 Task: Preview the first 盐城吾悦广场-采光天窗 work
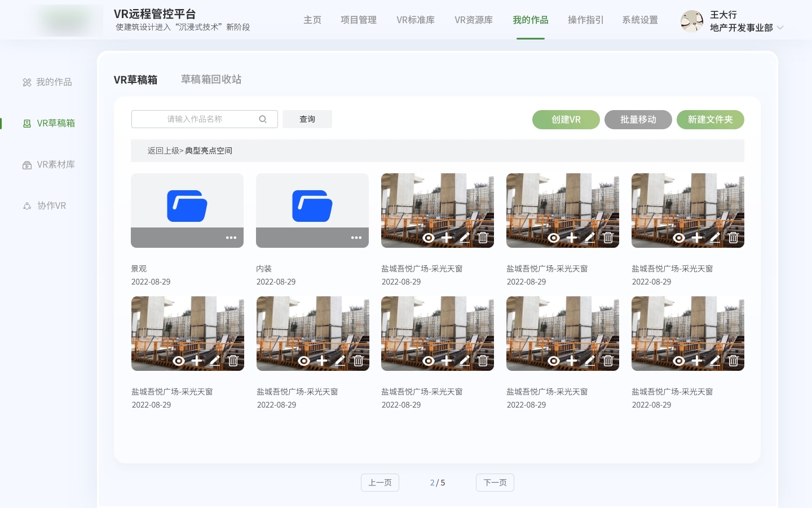[x=429, y=238]
